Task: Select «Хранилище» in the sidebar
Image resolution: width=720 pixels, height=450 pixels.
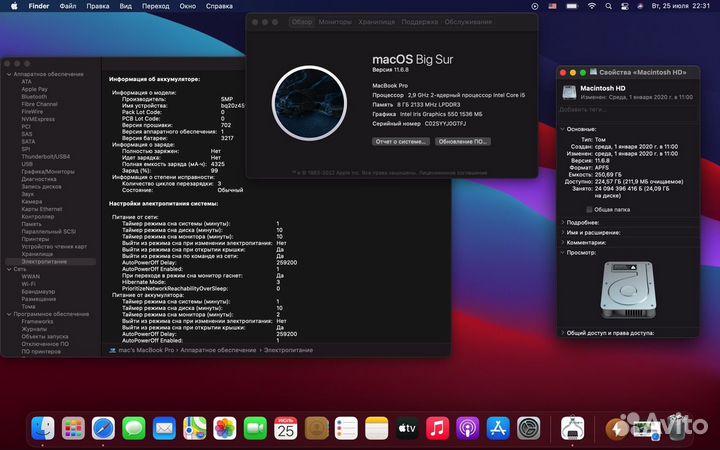Action: (37, 254)
